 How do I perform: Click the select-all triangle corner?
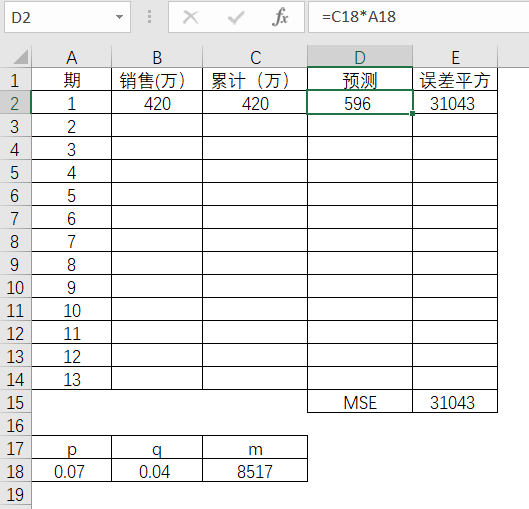[x=21, y=57]
